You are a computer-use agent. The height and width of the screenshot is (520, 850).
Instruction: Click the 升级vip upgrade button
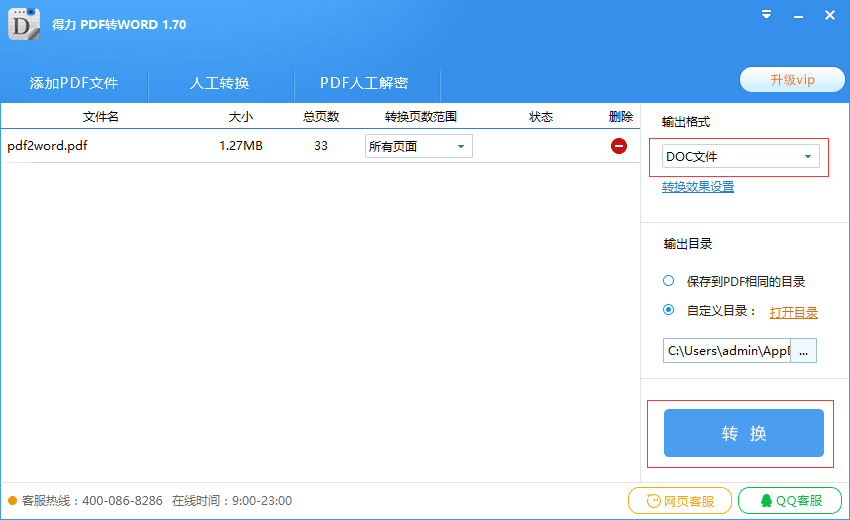pos(792,80)
